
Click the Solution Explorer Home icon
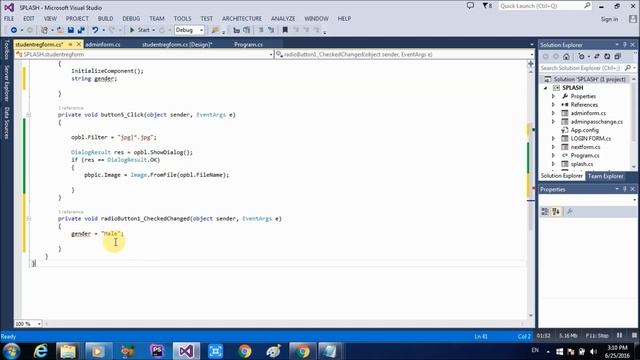click(566, 56)
